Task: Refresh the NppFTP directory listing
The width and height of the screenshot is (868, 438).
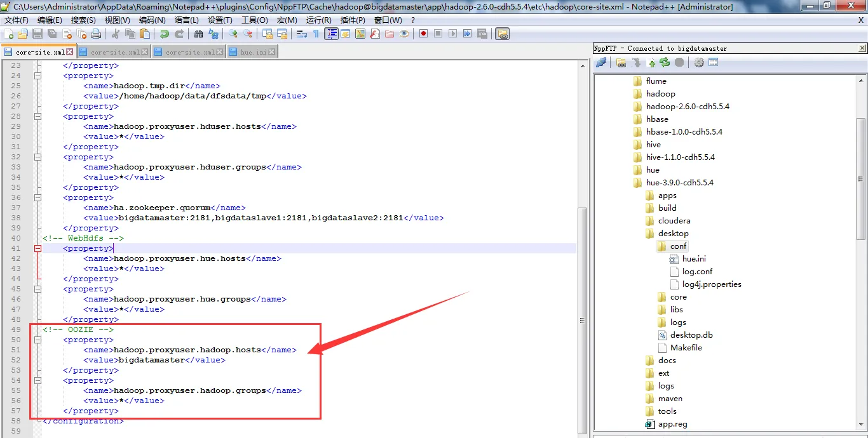Action: (665, 62)
